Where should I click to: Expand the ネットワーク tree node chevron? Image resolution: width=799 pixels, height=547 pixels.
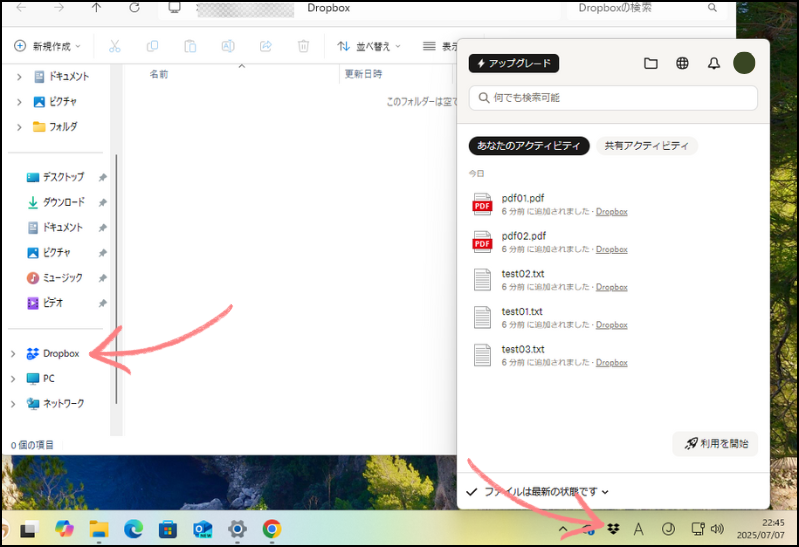pos(13,404)
